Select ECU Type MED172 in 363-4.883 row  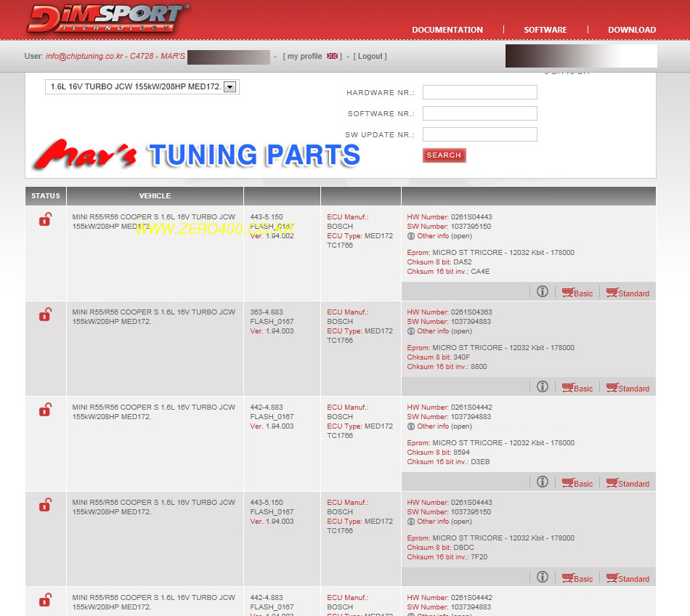[x=360, y=331]
